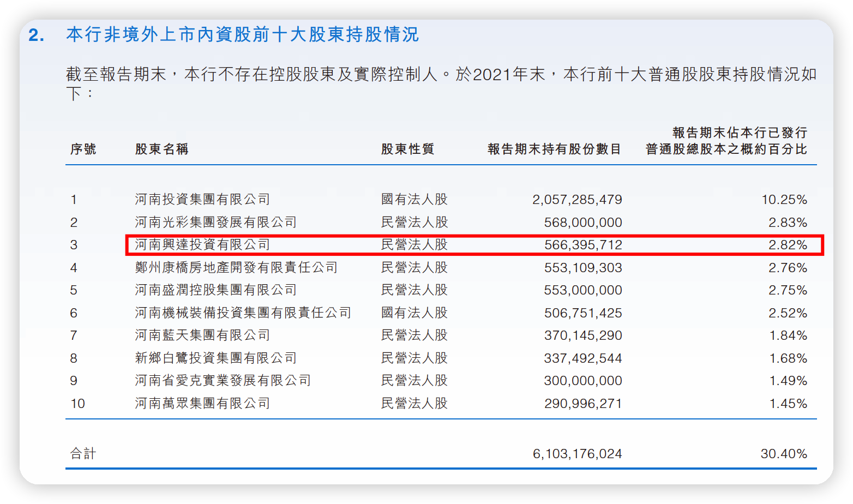
Task: Click share count 568,000,000
Action: 583,223
